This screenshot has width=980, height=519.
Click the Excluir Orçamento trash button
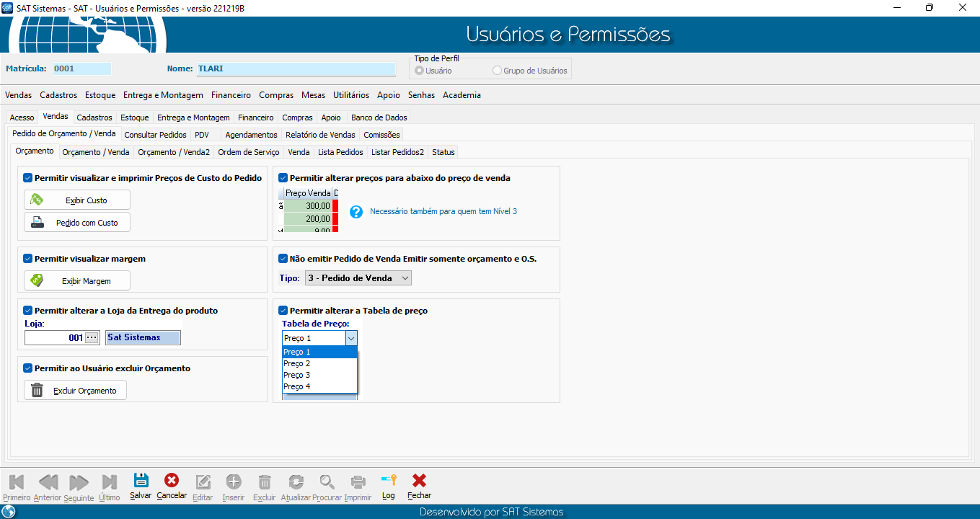tap(76, 390)
